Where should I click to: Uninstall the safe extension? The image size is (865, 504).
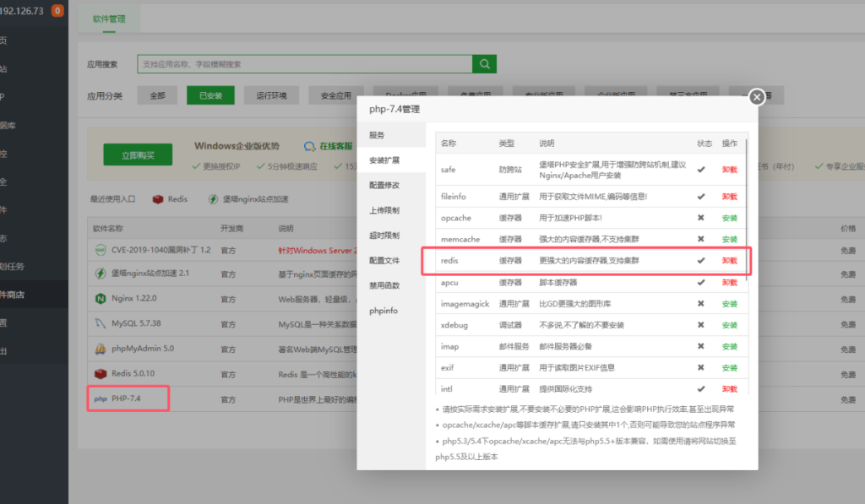pyautogui.click(x=729, y=170)
